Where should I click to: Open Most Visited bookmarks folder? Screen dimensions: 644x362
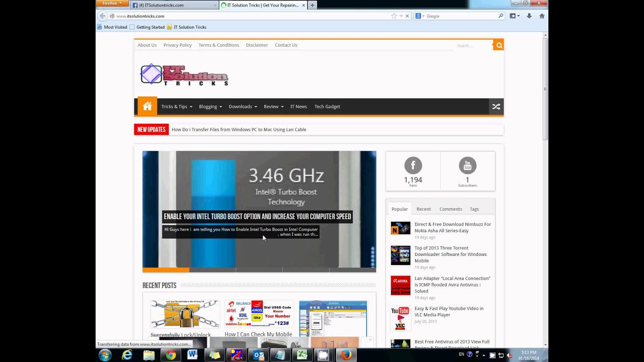[112, 27]
